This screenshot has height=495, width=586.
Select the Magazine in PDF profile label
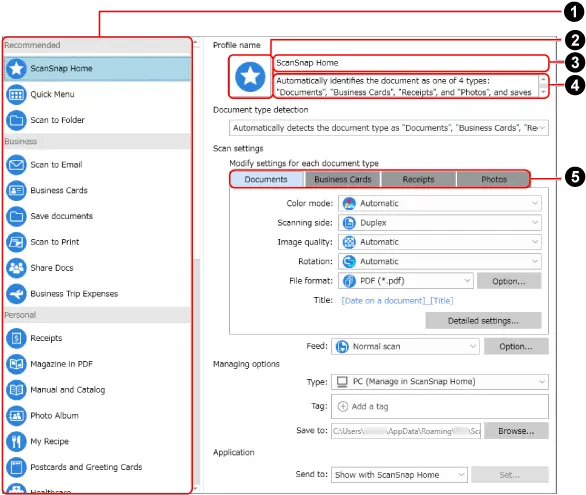[x=61, y=364]
